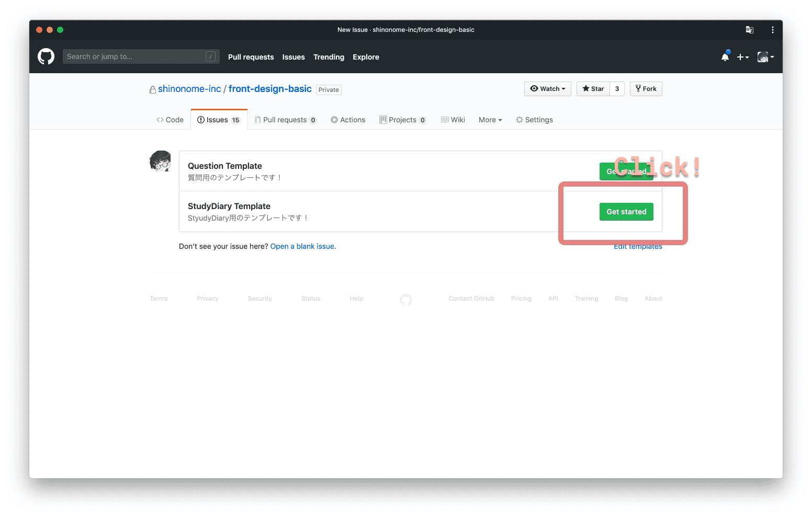
Task: Open the Projects tab
Action: 403,120
